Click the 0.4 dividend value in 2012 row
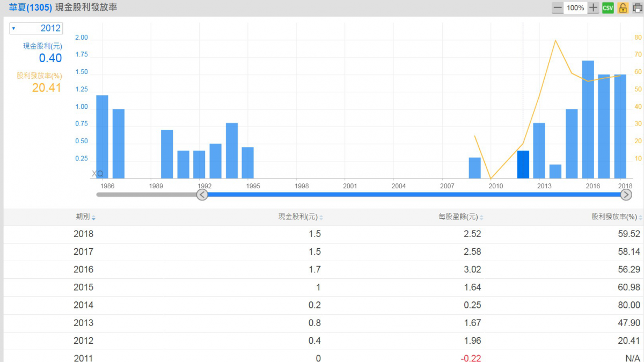The width and height of the screenshot is (644, 362). click(x=315, y=341)
